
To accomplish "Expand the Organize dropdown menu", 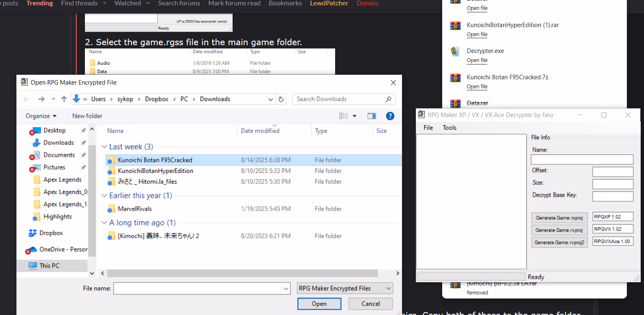I will click(x=41, y=116).
